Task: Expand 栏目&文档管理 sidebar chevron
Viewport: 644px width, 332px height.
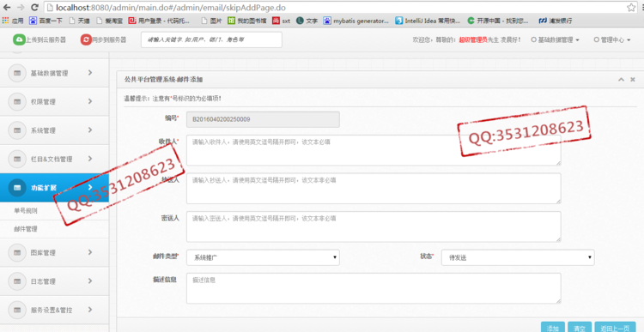Action: click(x=90, y=159)
